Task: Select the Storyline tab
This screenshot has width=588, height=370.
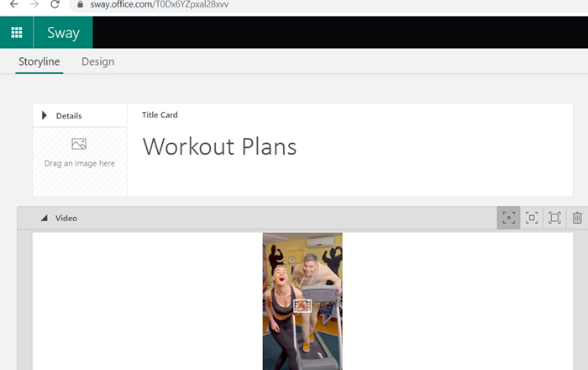Action: 39,61
